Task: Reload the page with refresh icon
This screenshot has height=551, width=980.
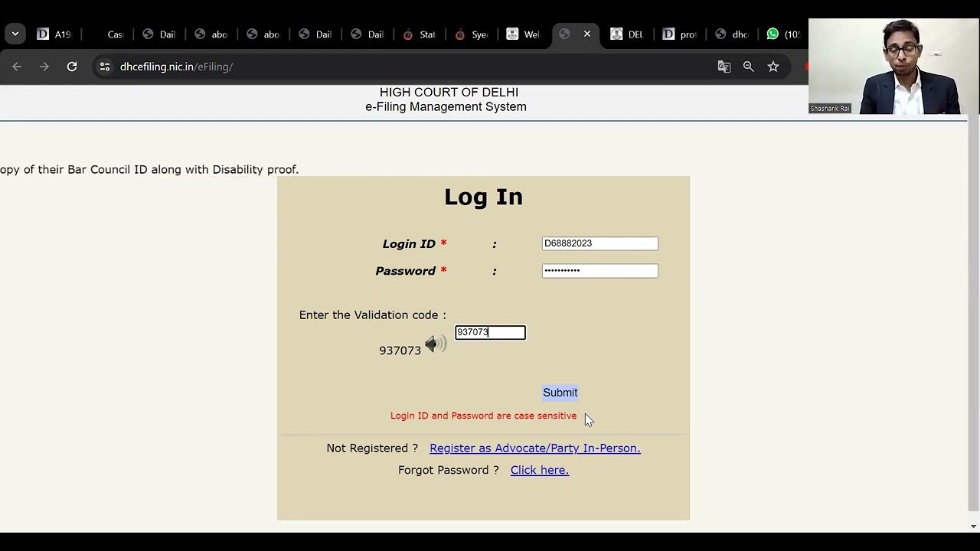Action: pyautogui.click(x=72, y=67)
